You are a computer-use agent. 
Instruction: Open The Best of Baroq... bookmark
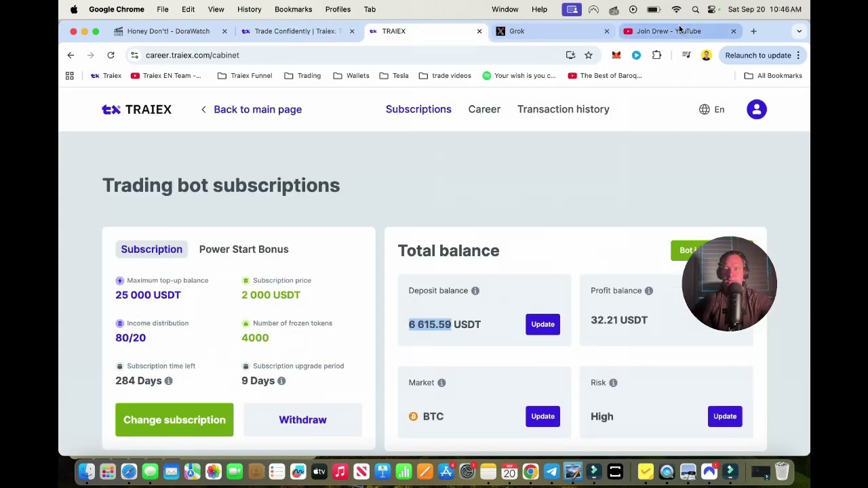[605, 76]
